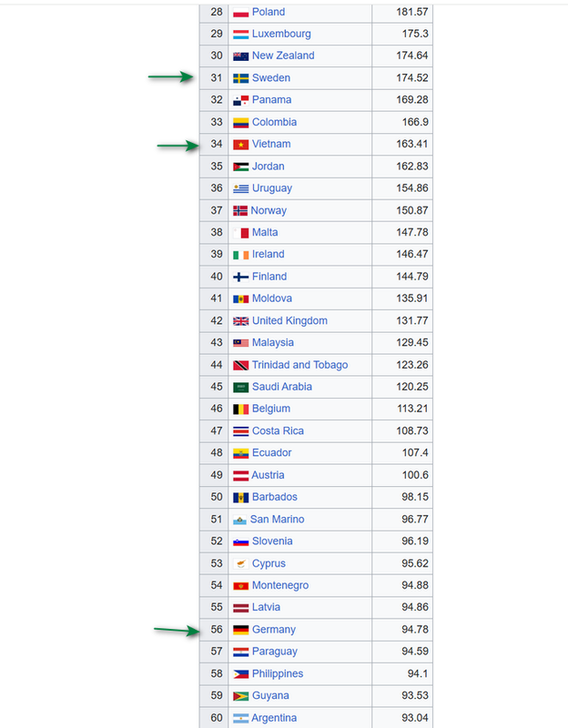
Task: Click the Argentina flag icon
Action: (x=240, y=718)
